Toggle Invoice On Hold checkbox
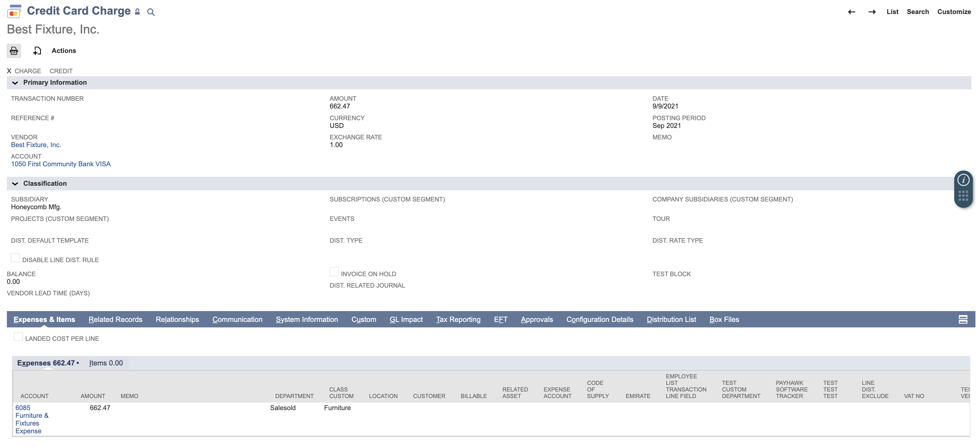The width and height of the screenshot is (980, 447). click(x=334, y=272)
